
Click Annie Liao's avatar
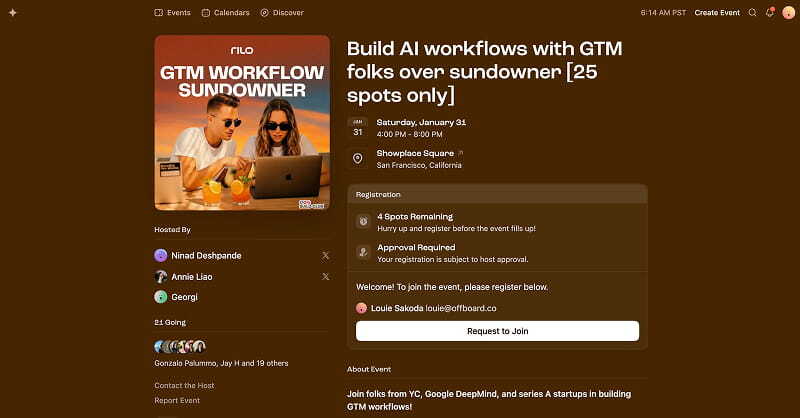click(161, 277)
